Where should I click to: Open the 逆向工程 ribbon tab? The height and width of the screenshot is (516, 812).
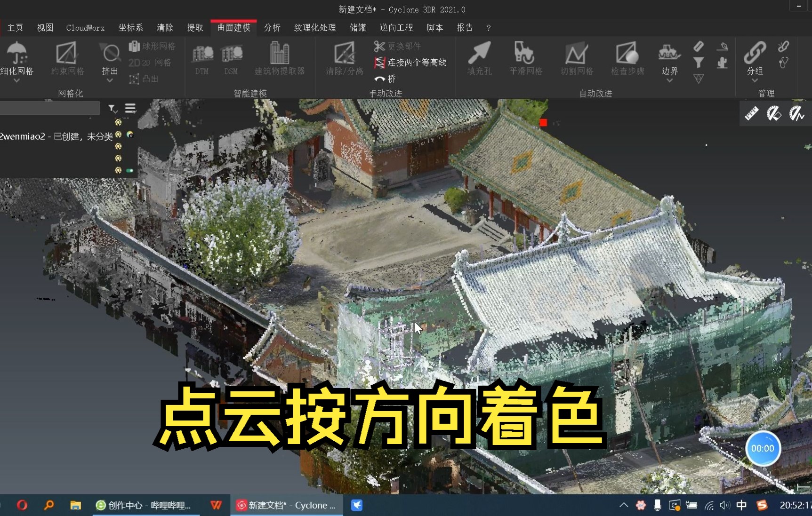[x=396, y=28]
